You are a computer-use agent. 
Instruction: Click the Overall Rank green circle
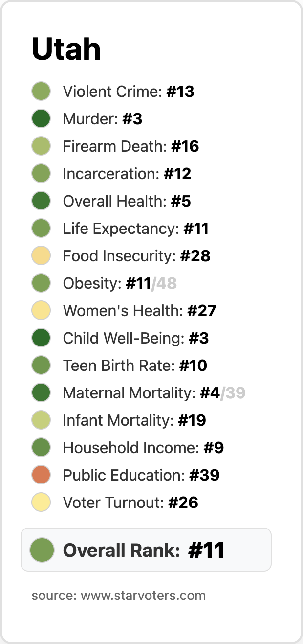[42, 550]
